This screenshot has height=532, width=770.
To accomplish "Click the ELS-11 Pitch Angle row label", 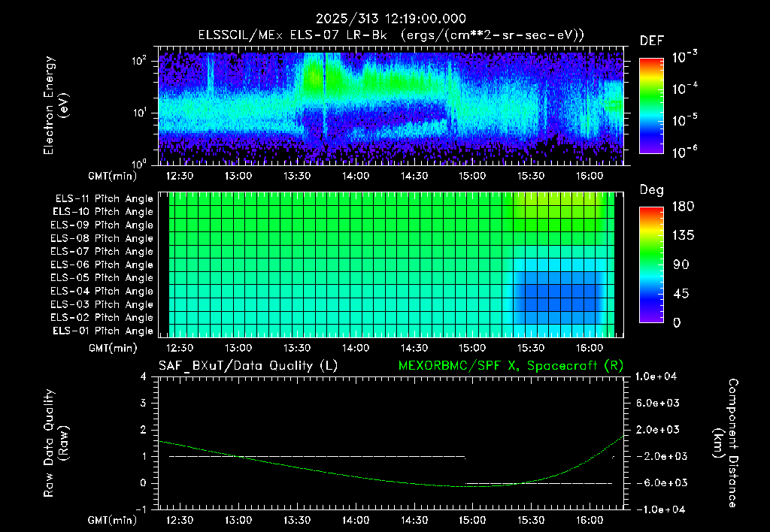I will (x=104, y=199).
